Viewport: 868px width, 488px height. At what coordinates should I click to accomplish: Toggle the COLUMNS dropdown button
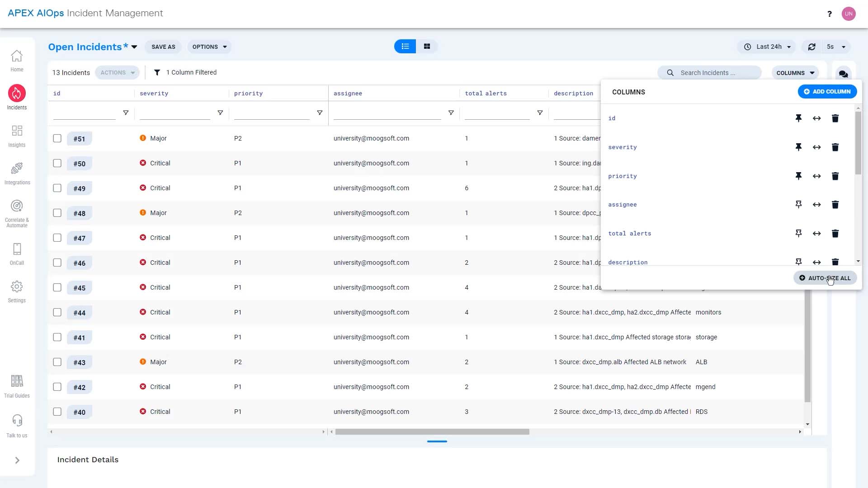click(x=795, y=73)
